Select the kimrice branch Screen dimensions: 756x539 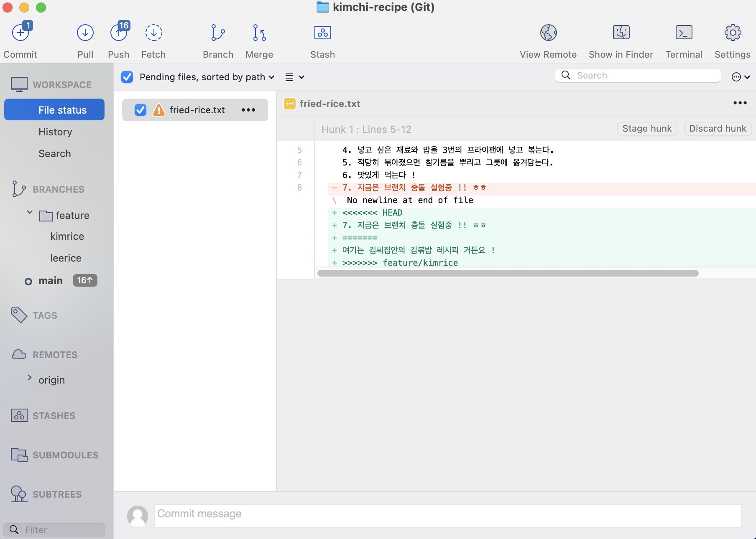coord(67,236)
